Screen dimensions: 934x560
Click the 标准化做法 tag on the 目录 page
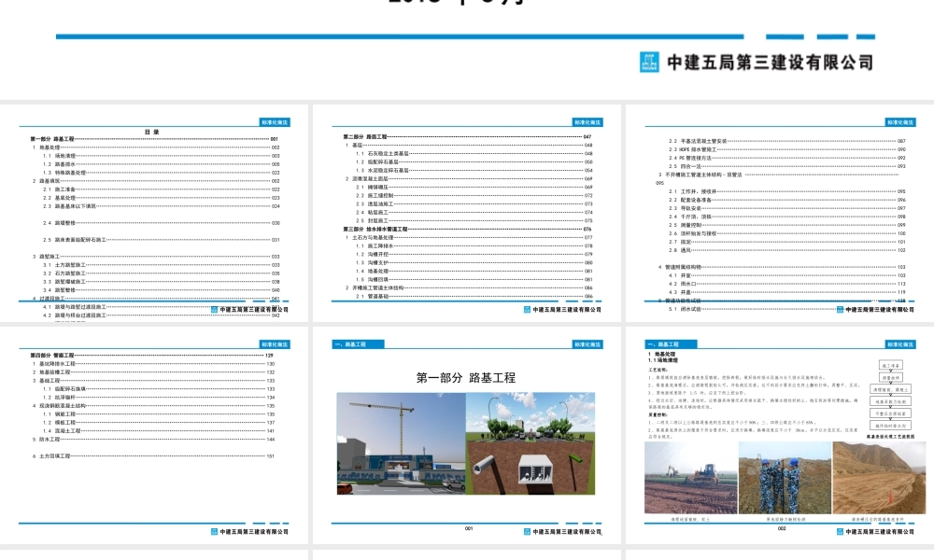[275, 122]
